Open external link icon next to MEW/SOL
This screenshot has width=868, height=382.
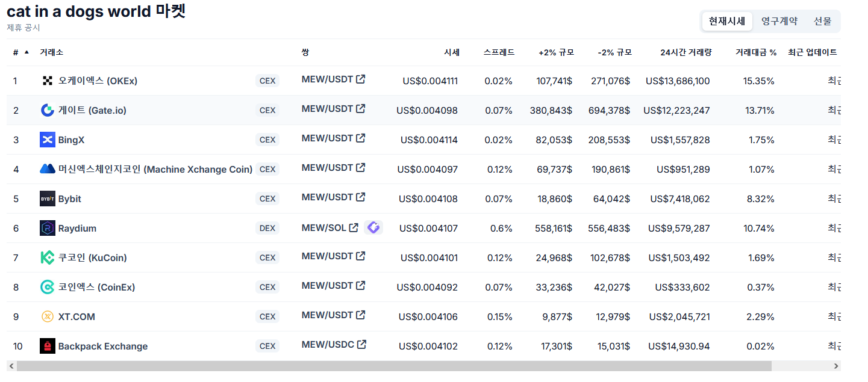tap(354, 227)
